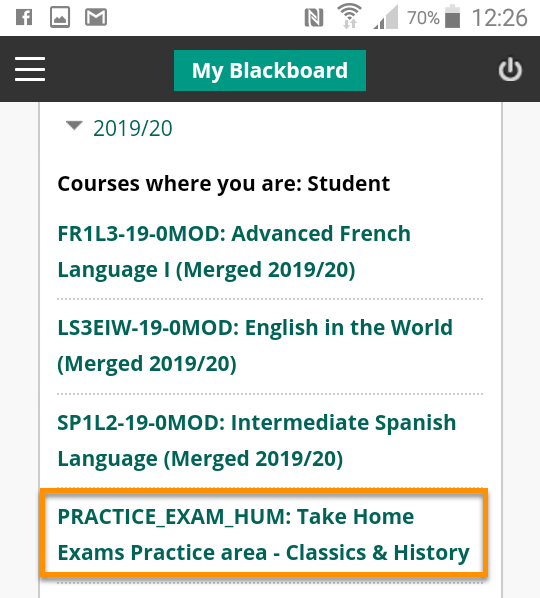Tap the battery status icon
The image size is (540, 598).
452,16
